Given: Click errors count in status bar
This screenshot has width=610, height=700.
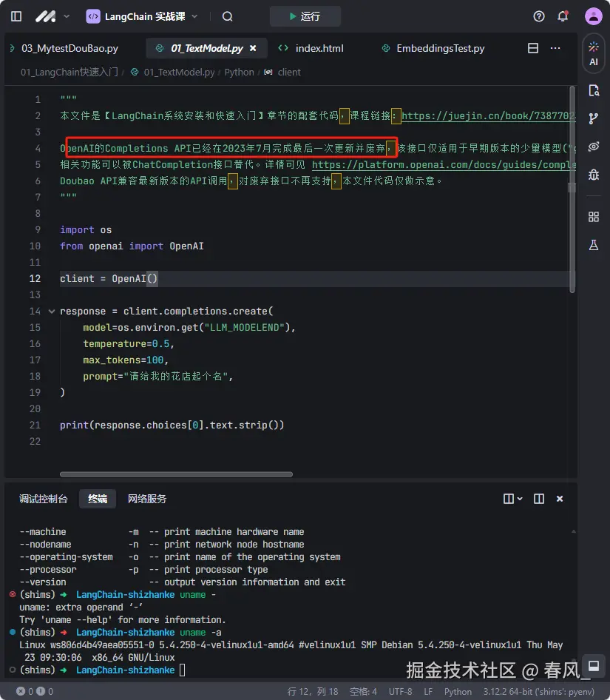Looking at the screenshot, I should [x=24, y=692].
